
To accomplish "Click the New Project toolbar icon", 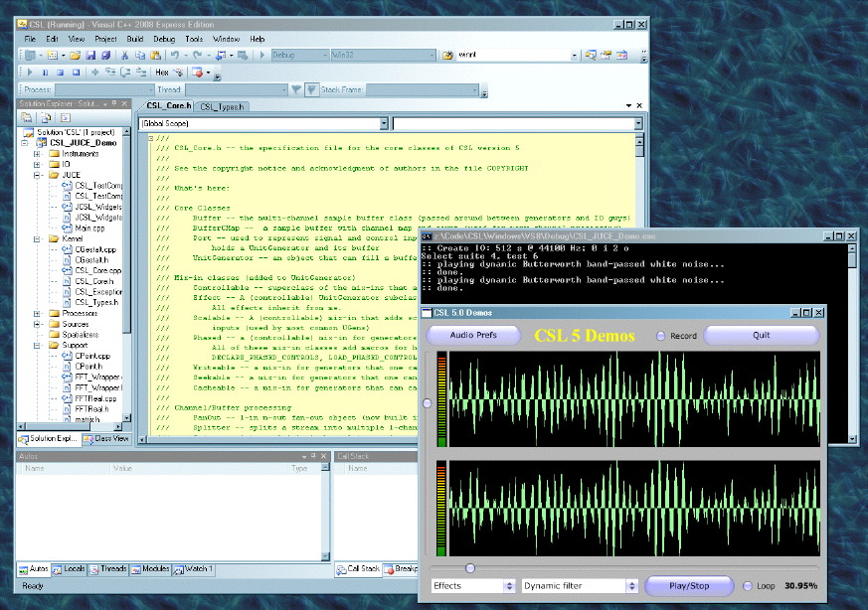I will [x=31, y=56].
